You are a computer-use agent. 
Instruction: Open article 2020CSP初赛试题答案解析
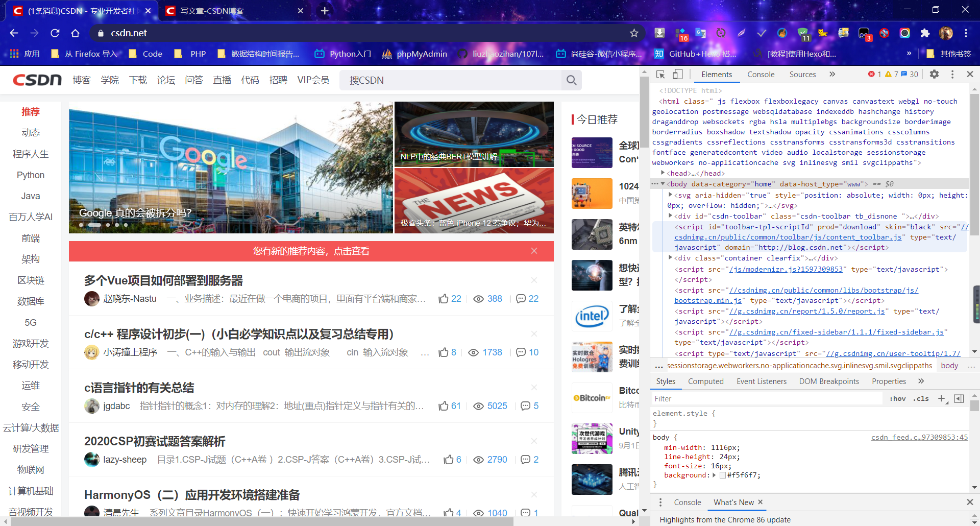pyautogui.click(x=155, y=441)
